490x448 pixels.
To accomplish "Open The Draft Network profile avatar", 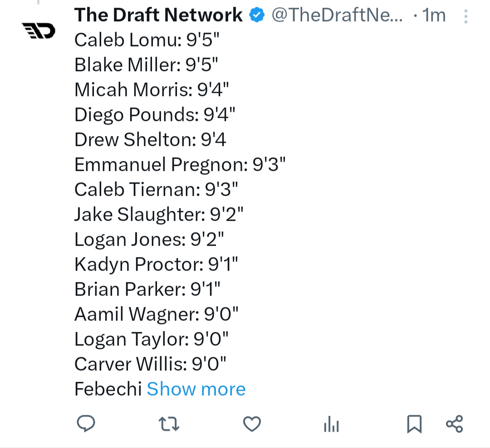I will pos(39,31).
